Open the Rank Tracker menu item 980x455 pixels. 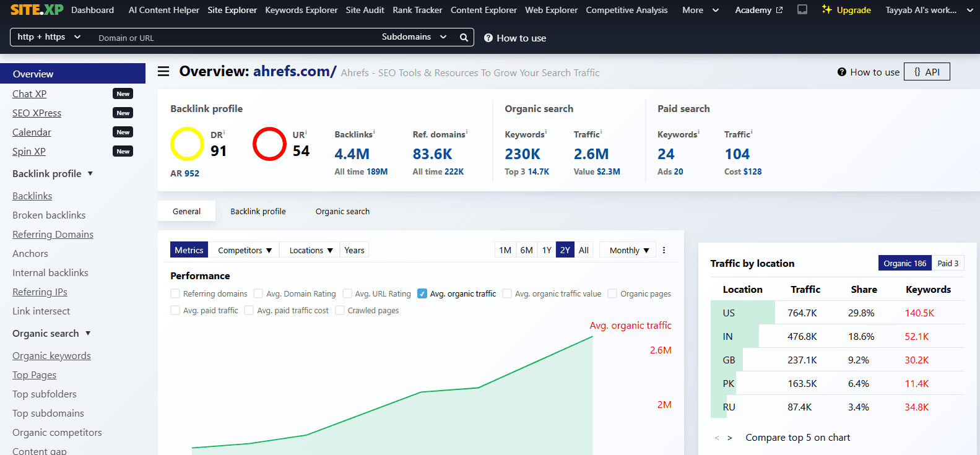click(x=417, y=10)
